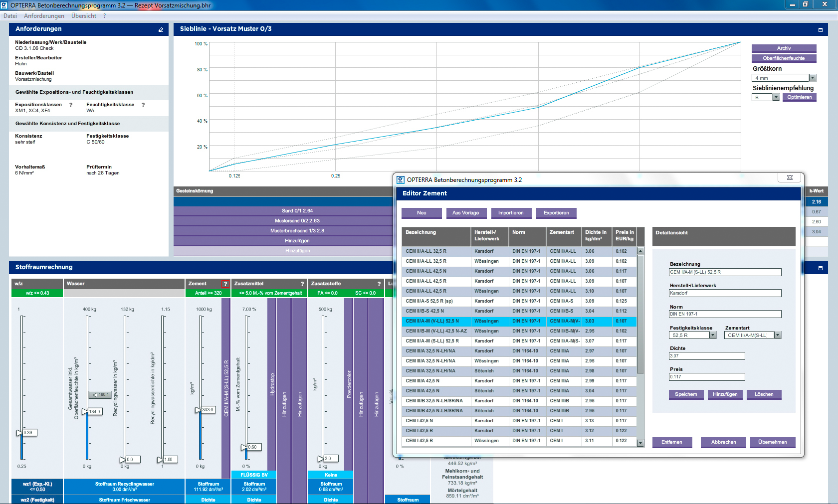This screenshot has height=504, width=838.
Task: Open the Datei menu
Action: tap(10, 16)
